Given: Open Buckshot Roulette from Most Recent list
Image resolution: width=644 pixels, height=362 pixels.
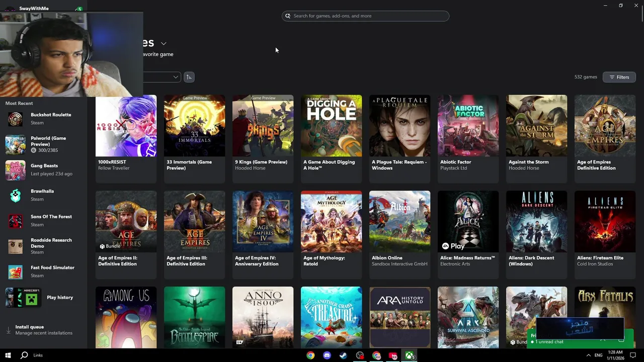Looking at the screenshot, I should pyautogui.click(x=43, y=119).
